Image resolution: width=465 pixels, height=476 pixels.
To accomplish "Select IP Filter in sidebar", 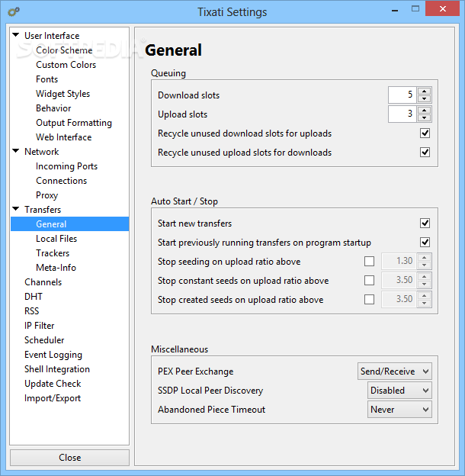I will [39, 326].
